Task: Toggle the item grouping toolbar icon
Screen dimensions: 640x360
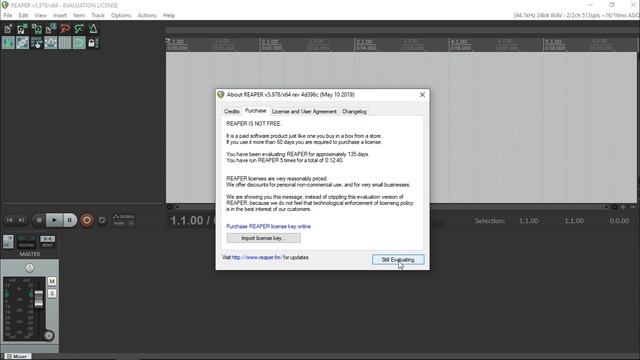Action: pyautogui.click(x=22, y=43)
